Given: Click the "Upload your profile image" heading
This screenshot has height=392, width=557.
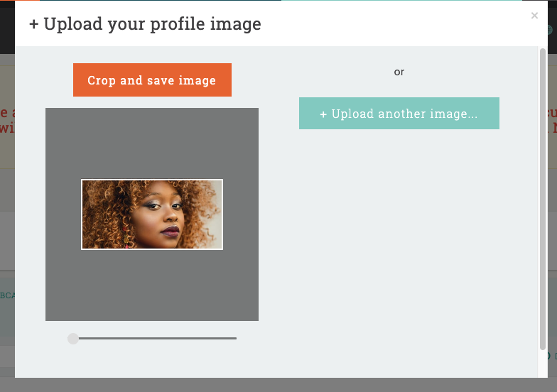Looking at the screenshot, I should click(152, 24).
